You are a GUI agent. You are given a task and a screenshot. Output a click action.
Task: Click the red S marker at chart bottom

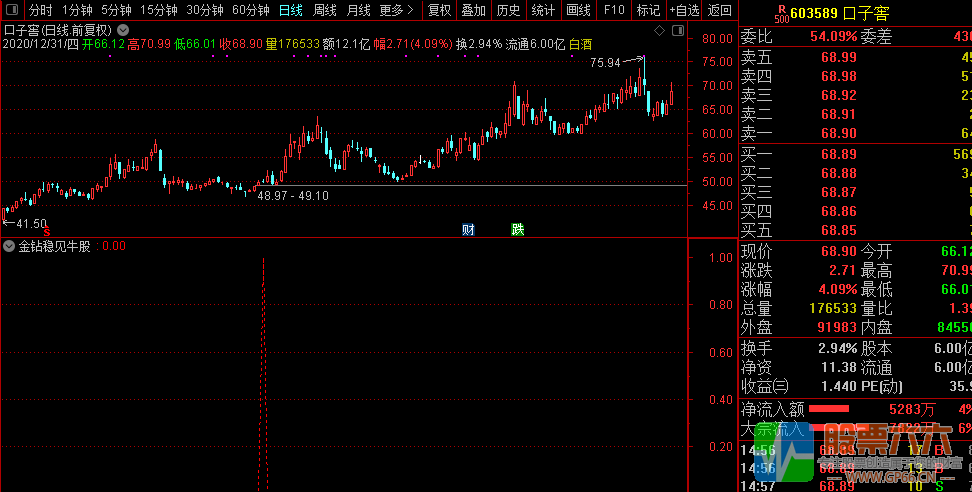(x=46, y=231)
